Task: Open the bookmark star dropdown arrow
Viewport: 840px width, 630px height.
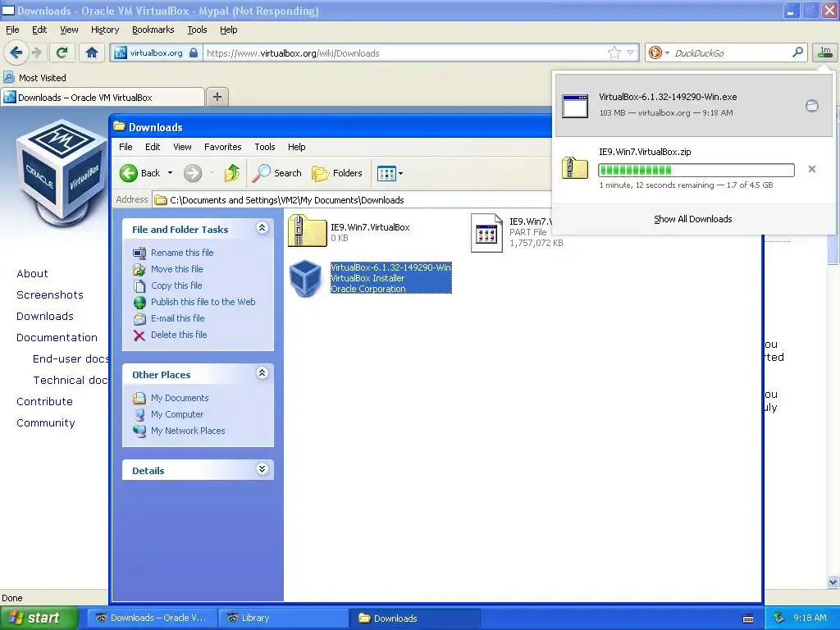Action: point(631,52)
